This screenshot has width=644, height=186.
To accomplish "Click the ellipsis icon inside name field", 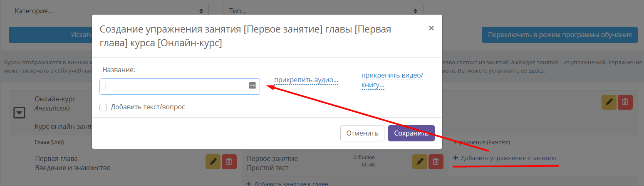I will click(x=253, y=85).
